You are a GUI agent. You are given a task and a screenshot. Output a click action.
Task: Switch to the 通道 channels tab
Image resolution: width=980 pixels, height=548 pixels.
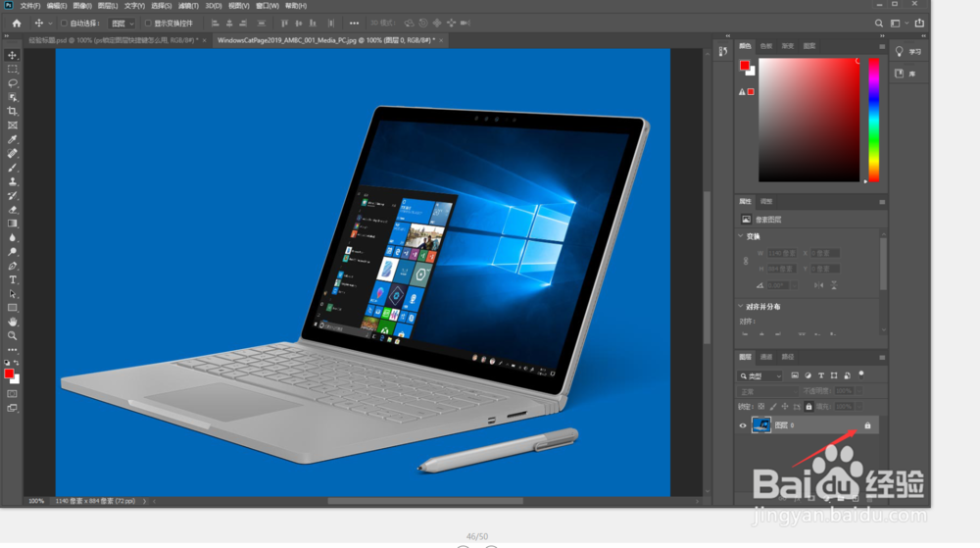tap(766, 358)
